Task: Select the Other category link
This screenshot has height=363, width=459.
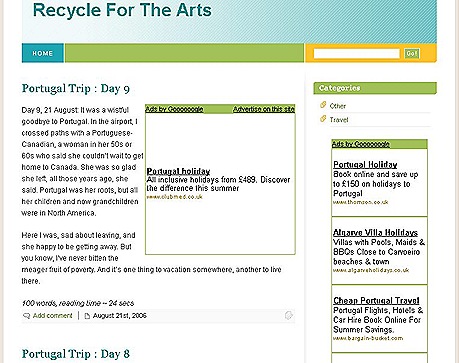Action: pyautogui.click(x=338, y=106)
